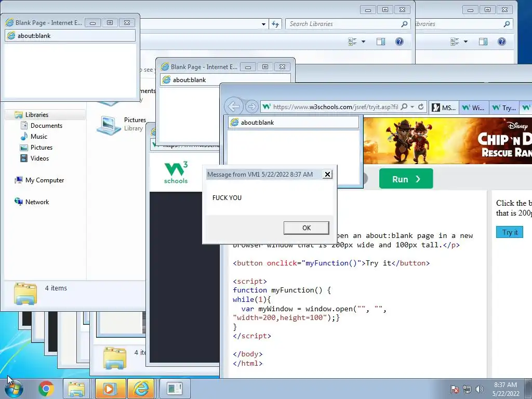Screen dimensions: 532x399
Task: Click the Internet Explorer forward arrow
Action: pyautogui.click(x=251, y=107)
